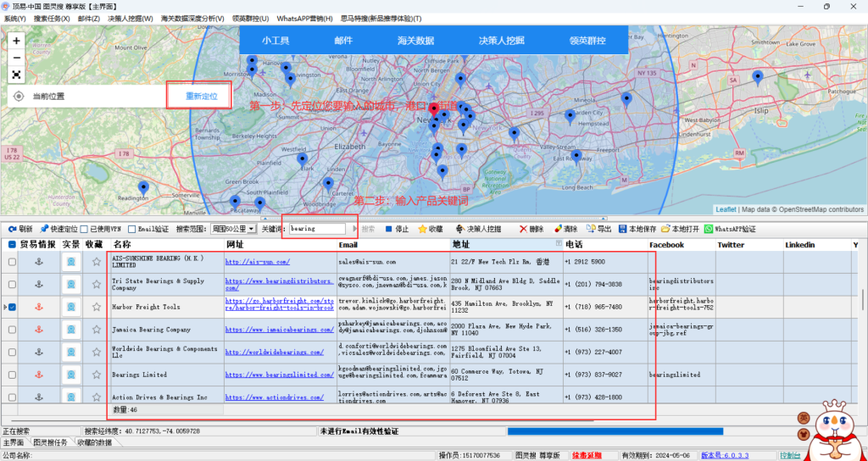Open the 海关数据深度分析 menu

pyautogui.click(x=192, y=19)
